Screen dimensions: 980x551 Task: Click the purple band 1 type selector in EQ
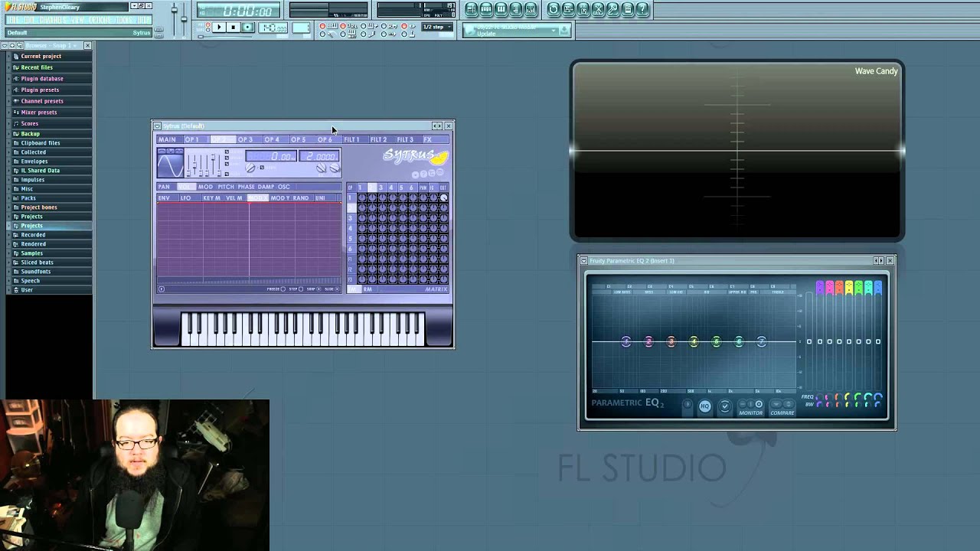tap(820, 288)
